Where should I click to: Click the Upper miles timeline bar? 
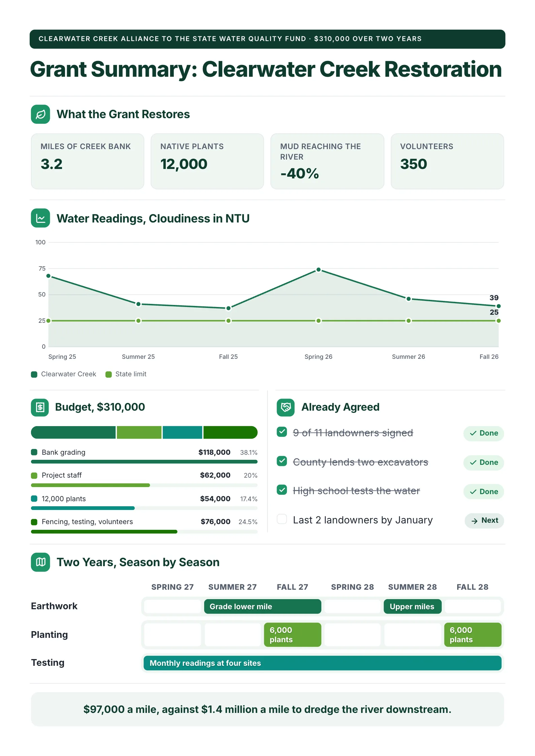(x=412, y=607)
